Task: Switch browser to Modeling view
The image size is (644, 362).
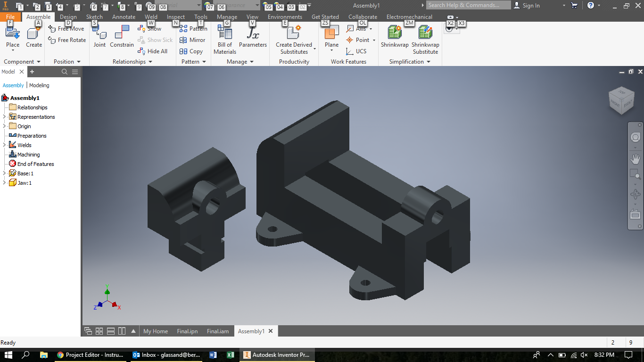Action: [39, 85]
